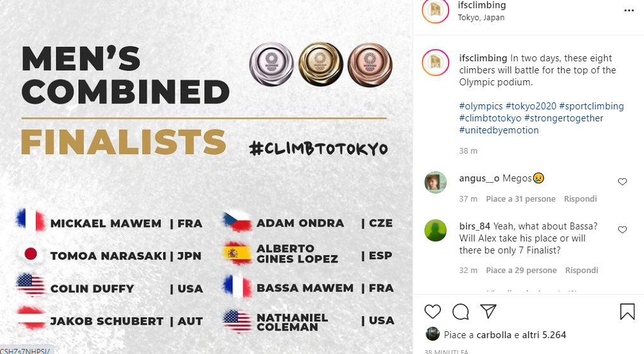The height and width of the screenshot is (354, 644).
Task: Open the Tokyo, Japan location link
Action: pyautogui.click(x=481, y=18)
